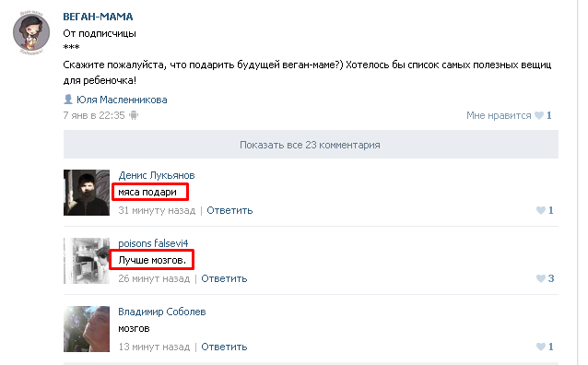588x365 pixels.
Task: Open Денис Лукьянов's avatar photo
Action: (87, 193)
